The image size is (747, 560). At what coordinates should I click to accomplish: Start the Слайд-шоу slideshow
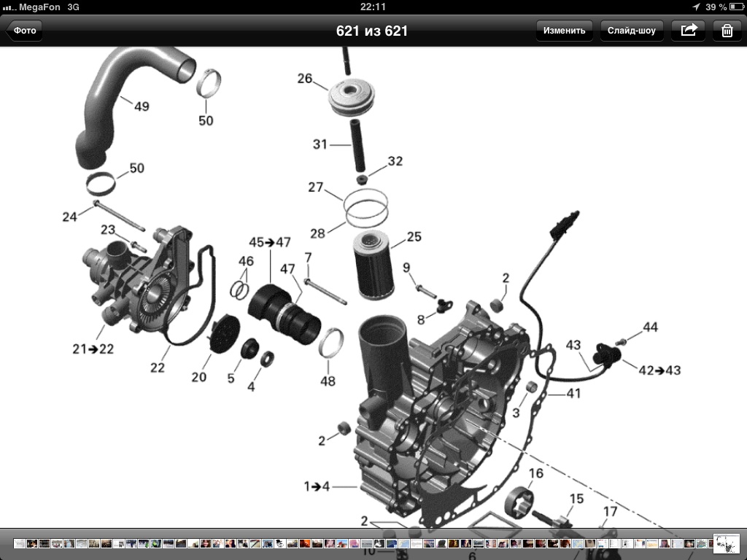coord(632,31)
